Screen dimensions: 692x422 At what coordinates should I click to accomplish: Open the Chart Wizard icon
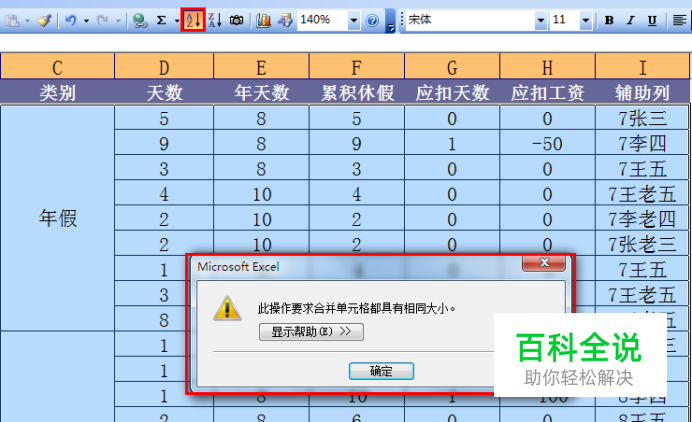pos(263,20)
